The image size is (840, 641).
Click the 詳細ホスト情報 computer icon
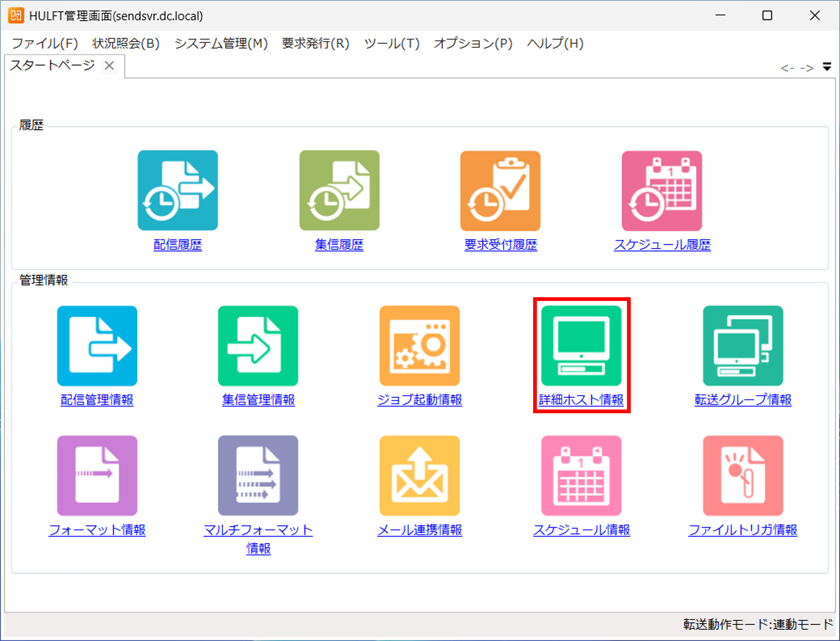coord(581,346)
